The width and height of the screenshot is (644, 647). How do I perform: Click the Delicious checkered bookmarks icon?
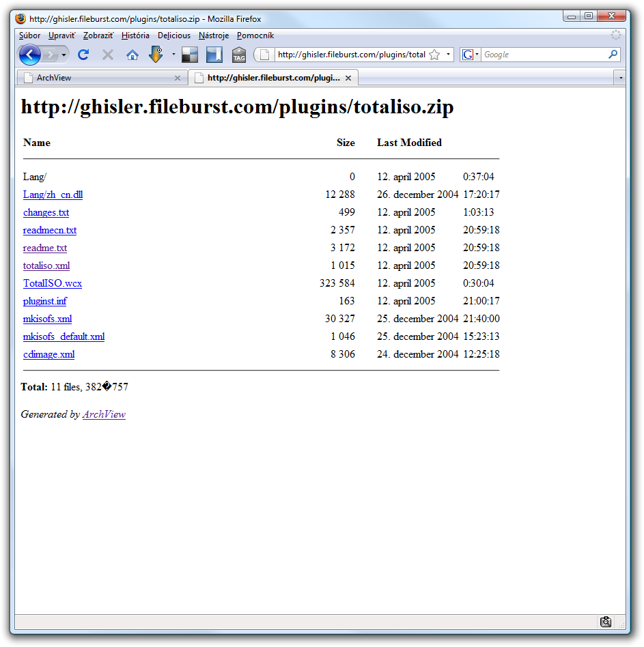point(190,55)
